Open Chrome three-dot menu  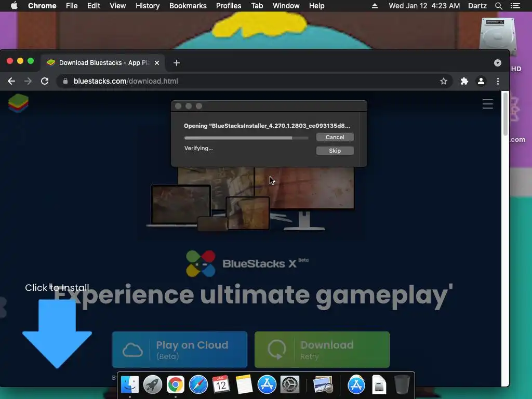pyautogui.click(x=498, y=81)
